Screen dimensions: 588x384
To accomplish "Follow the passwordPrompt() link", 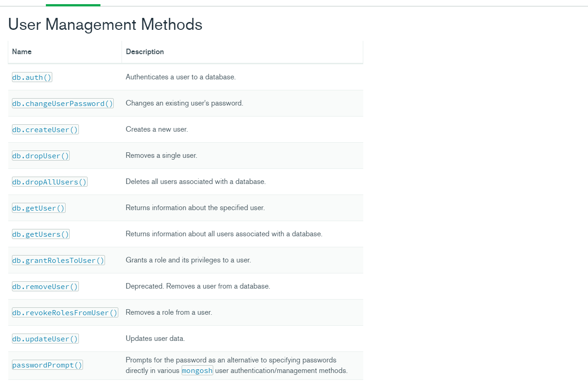I will (47, 365).
